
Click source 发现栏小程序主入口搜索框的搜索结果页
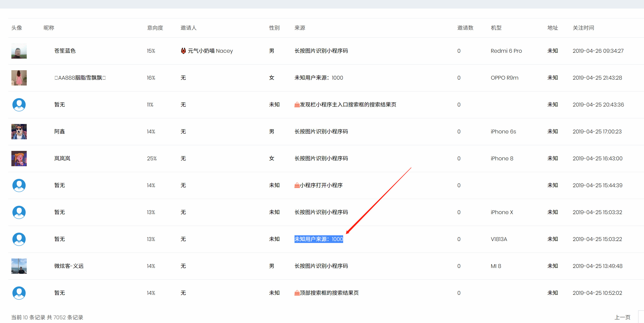point(348,105)
